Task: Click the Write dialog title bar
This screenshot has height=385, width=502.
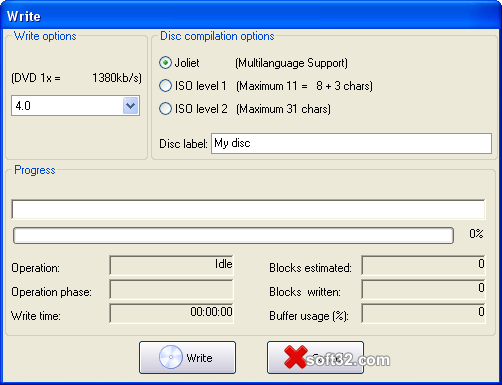Action: 251,16
